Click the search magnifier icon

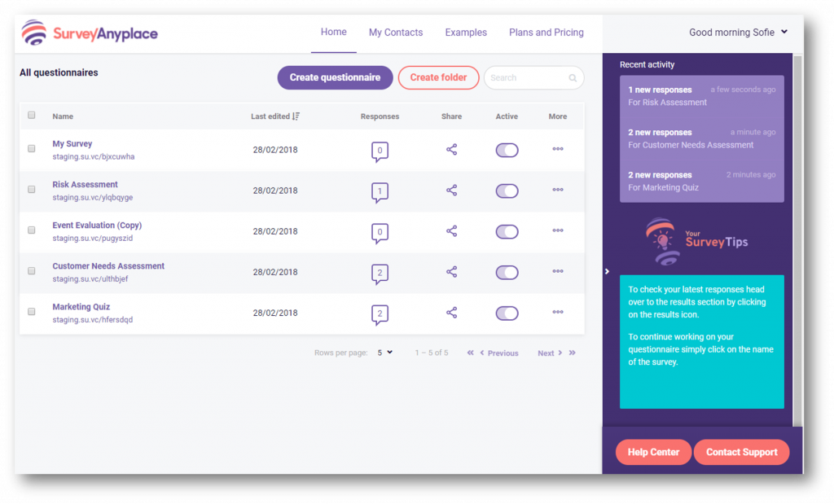point(572,77)
